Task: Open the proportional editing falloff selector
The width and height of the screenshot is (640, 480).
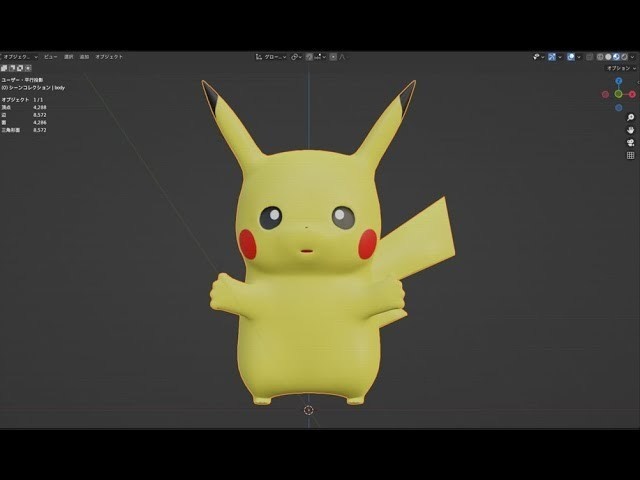Action: tap(343, 57)
